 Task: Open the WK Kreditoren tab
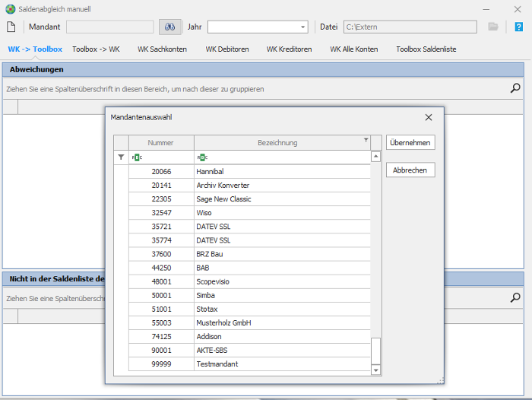[289, 49]
